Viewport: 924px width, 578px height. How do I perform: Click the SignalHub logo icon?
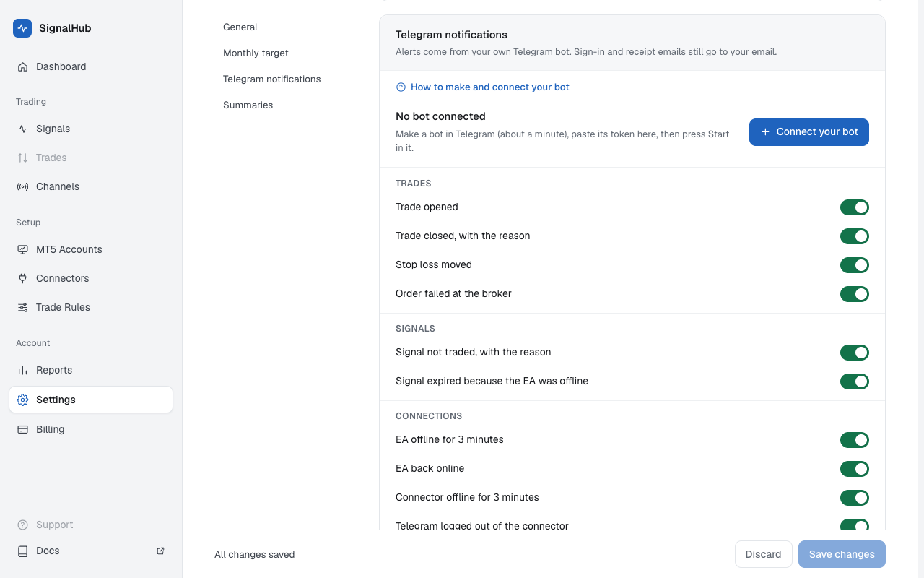tap(22, 28)
